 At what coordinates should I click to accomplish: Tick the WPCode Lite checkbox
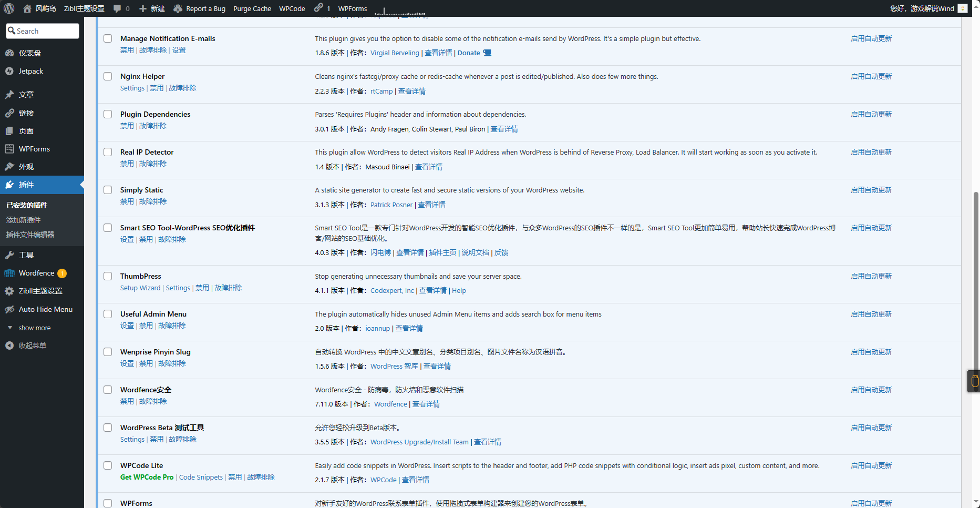pos(108,465)
